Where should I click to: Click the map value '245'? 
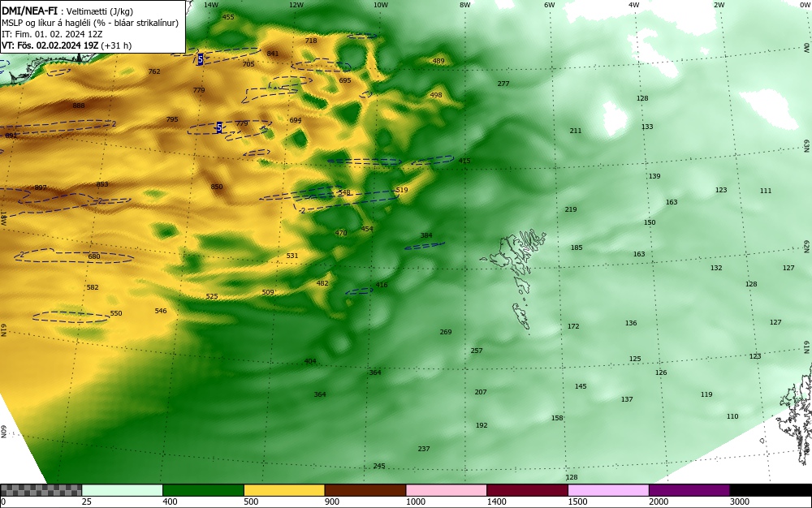pos(379,466)
